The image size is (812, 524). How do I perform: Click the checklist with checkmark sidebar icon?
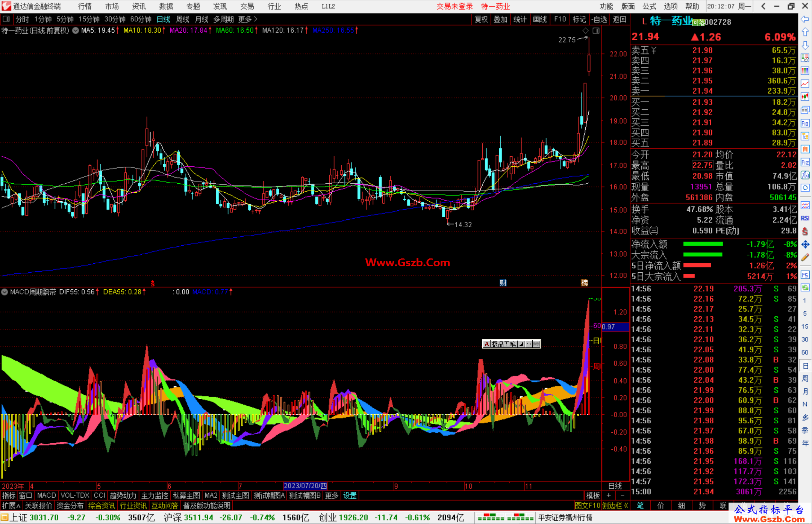click(x=805, y=58)
